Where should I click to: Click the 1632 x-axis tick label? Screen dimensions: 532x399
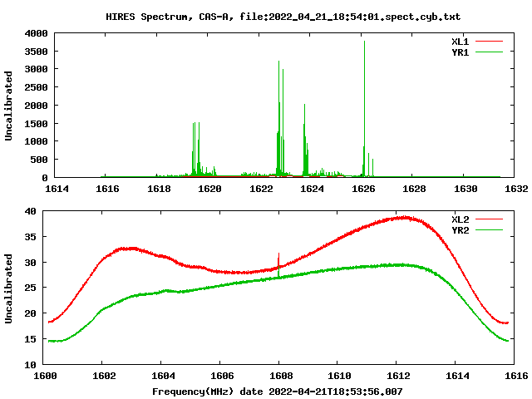click(x=516, y=189)
